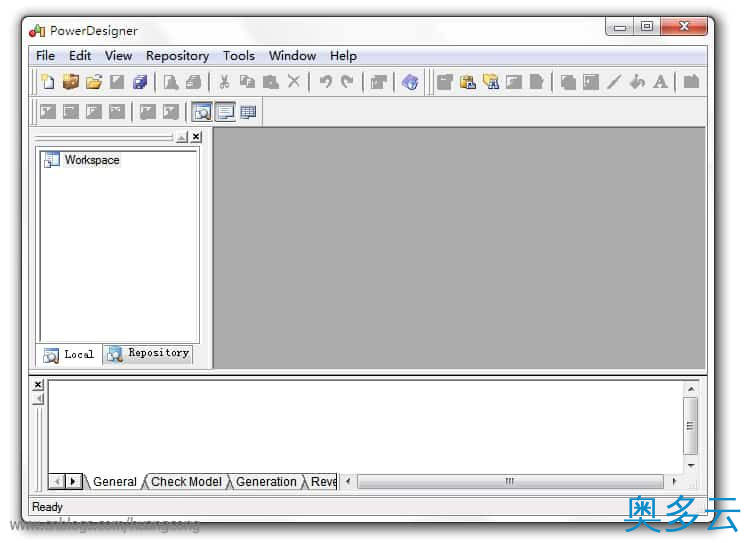Click the Paste icon
The height and width of the screenshot is (543, 751).
tap(271, 82)
